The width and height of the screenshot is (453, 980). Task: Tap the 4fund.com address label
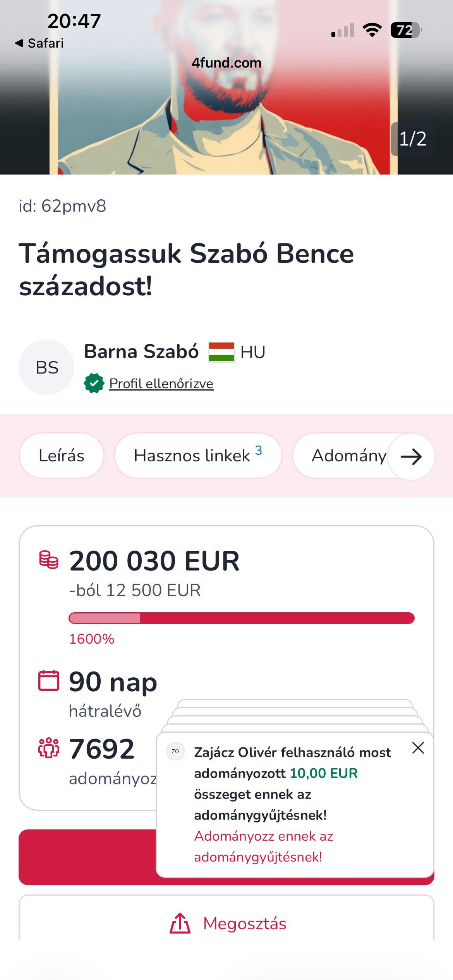click(226, 63)
